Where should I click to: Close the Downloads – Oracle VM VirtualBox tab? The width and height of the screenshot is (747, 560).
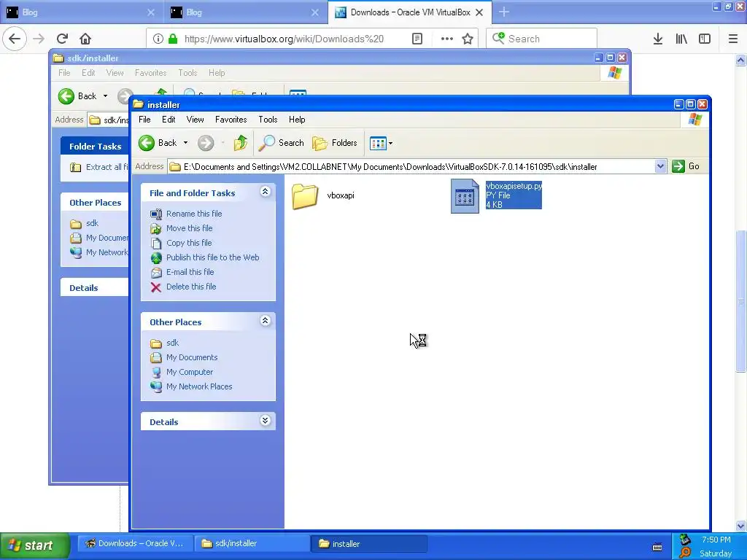tap(480, 12)
